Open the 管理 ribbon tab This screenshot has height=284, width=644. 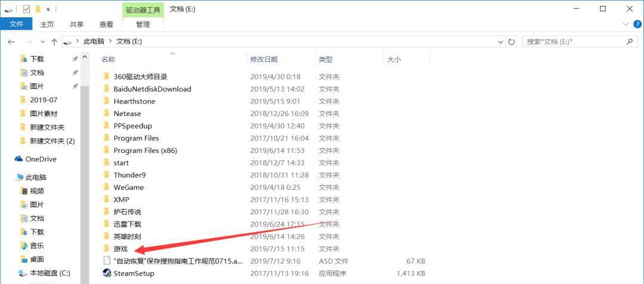click(x=143, y=24)
